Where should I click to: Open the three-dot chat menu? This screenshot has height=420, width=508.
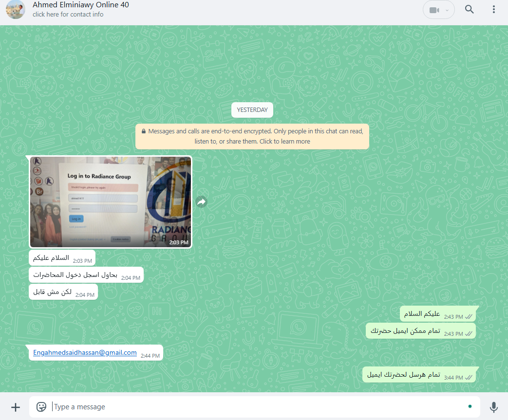coord(493,9)
